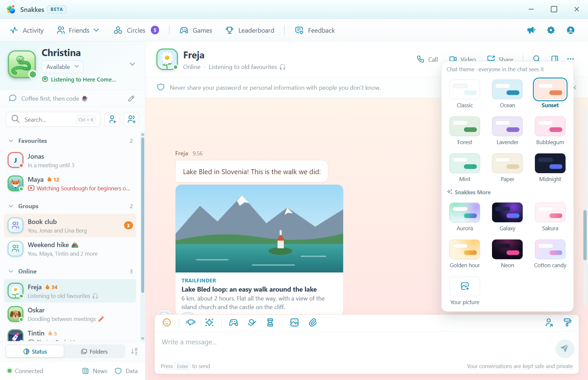Click the paint roller theme icon
This screenshot has height=380, width=588.
(x=568, y=323)
